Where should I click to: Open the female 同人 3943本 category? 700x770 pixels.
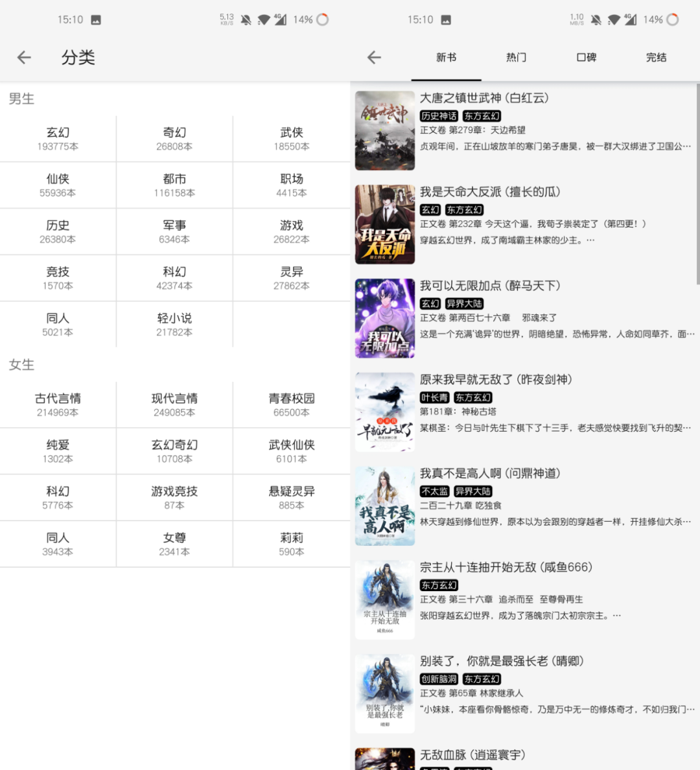point(58,544)
